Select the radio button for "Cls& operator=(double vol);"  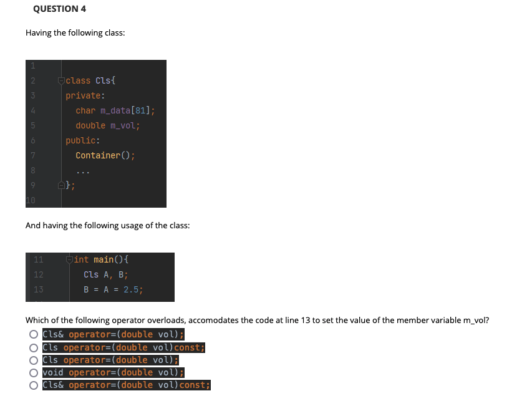32,334
